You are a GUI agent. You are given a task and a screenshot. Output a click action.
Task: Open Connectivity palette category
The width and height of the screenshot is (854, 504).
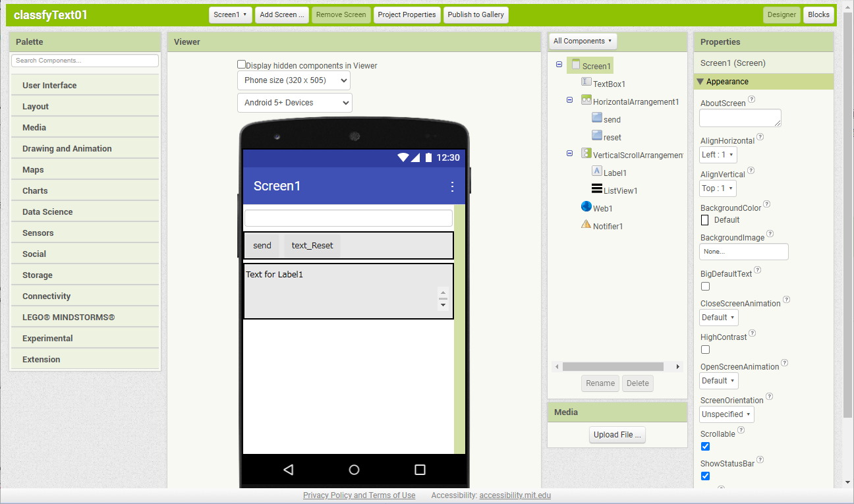pos(85,296)
